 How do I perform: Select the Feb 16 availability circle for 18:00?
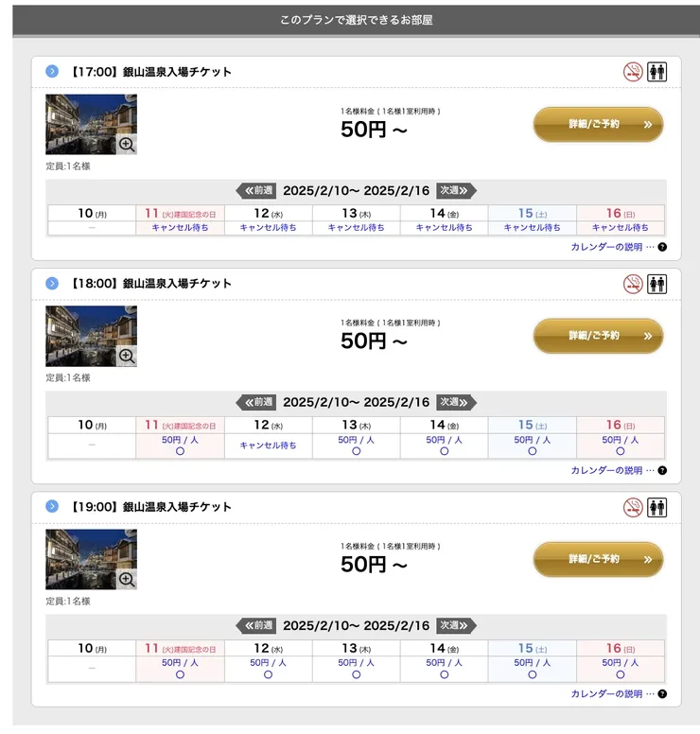coord(620,451)
